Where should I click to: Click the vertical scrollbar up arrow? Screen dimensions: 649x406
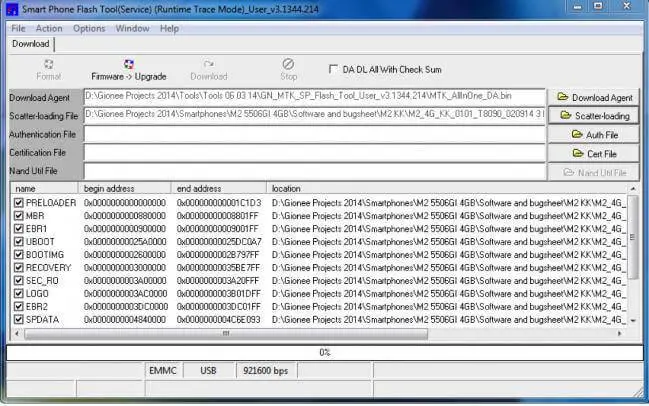pyautogui.click(x=633, y=189)
